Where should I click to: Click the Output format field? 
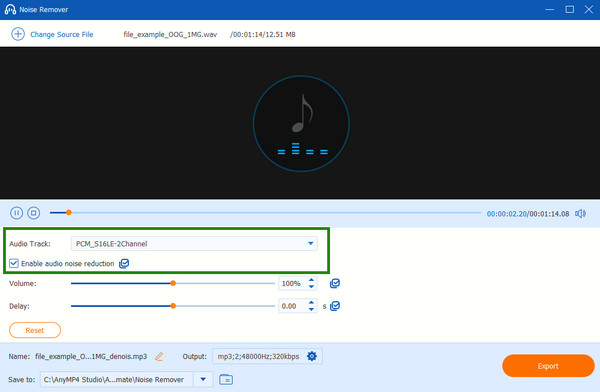267,356
